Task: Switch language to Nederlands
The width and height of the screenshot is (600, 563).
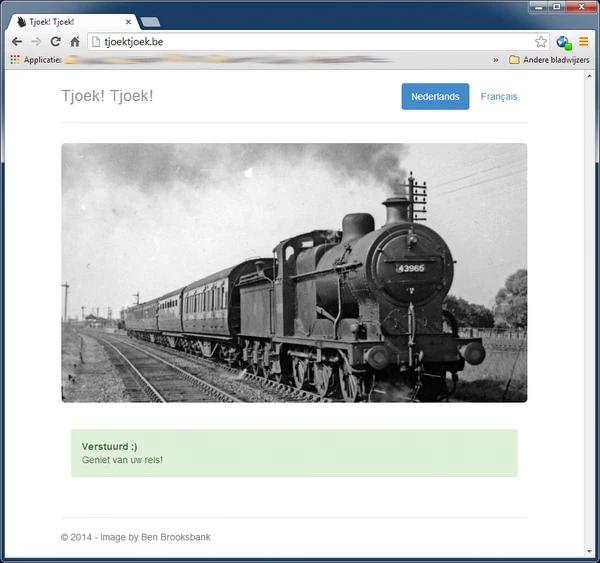Action: (435, 96)
